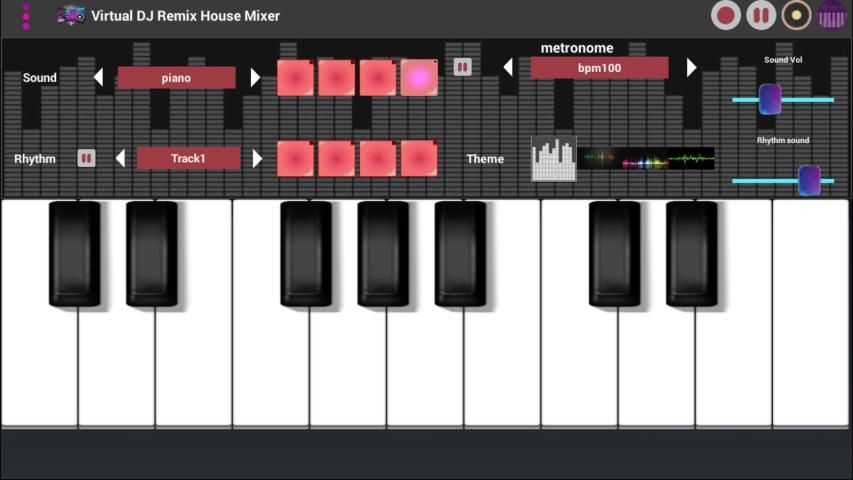Click the Virtual DJ app logo

click(x=70, y=15)
